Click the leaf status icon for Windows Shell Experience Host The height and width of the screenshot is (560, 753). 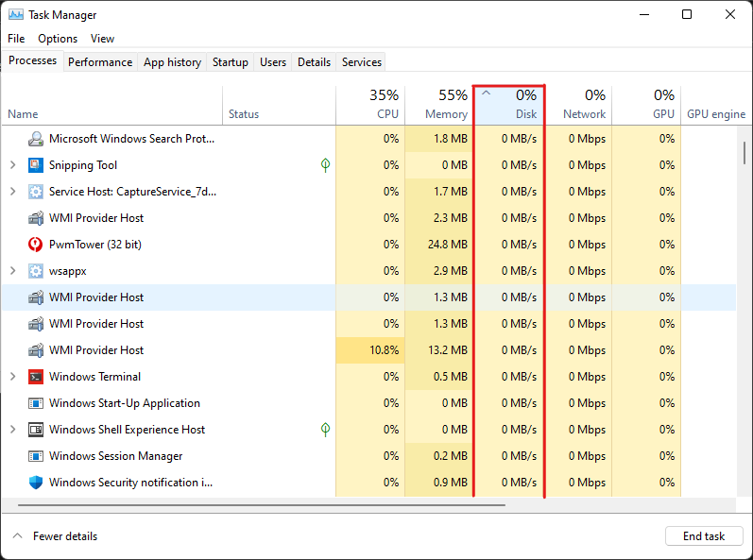tap(325, 430)
